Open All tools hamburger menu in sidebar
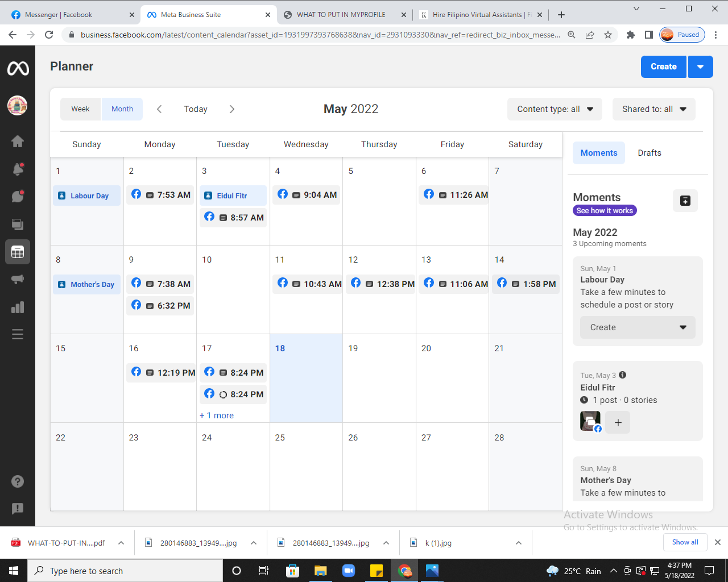This screenshot has height=582, width=728. (x=18, y=334)
